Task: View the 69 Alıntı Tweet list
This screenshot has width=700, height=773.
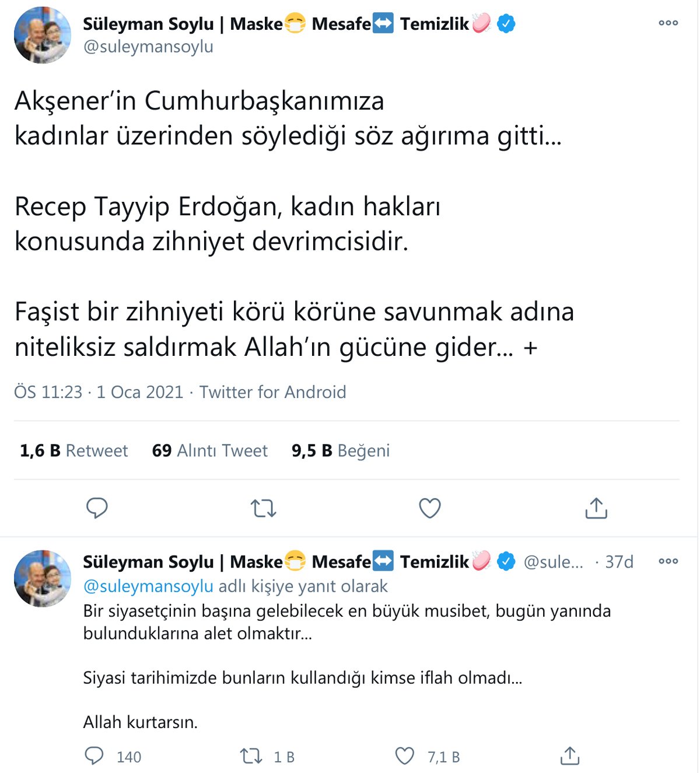Action: pyautogui.click(x=209, y=450)
